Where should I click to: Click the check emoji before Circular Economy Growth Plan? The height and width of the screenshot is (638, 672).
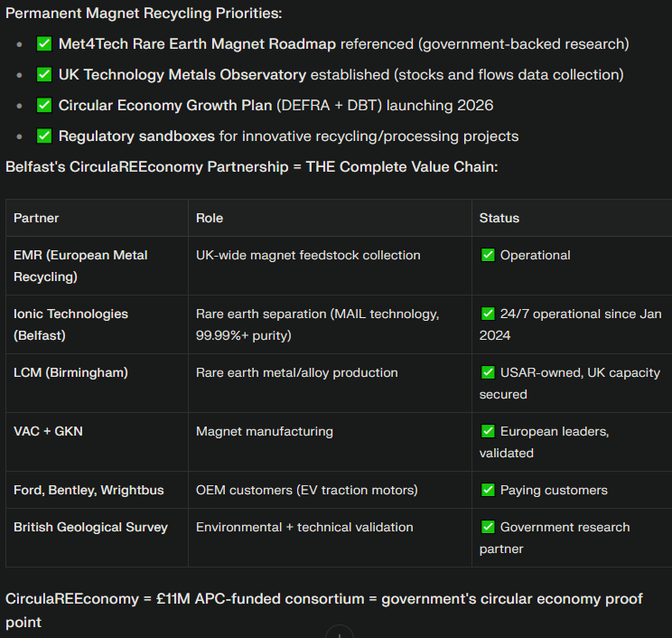[x=44, y=105]
